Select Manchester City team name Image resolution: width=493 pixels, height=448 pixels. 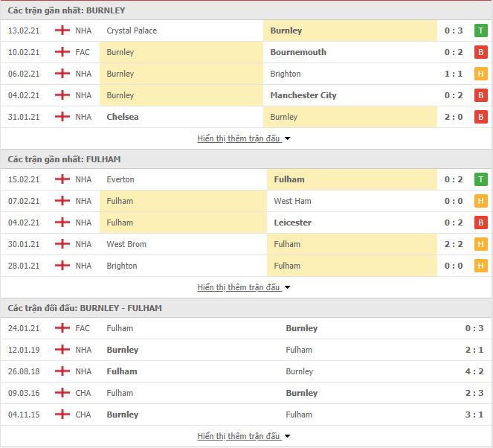(x=303, y=95)
